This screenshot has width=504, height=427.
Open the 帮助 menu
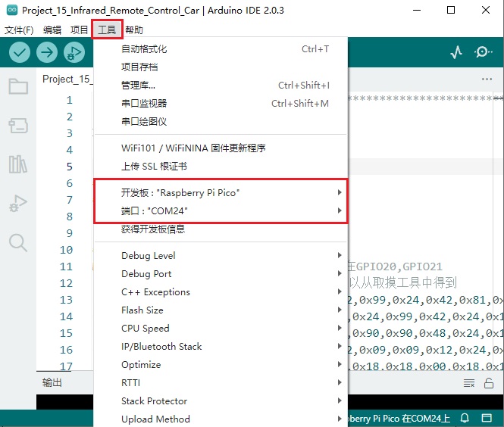pyautogui.click(x=134, y=30)
